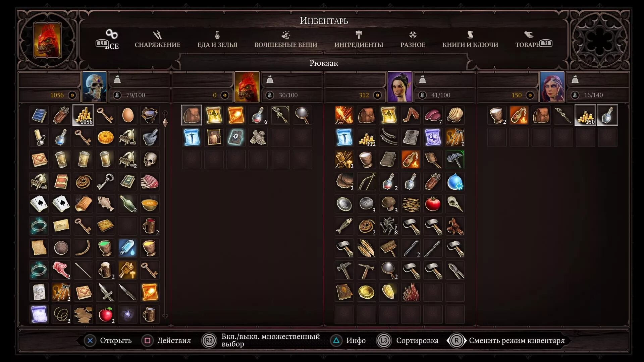Select the white seashell item
This screenshot has height=362, width=644.
(x=455, y=115)
